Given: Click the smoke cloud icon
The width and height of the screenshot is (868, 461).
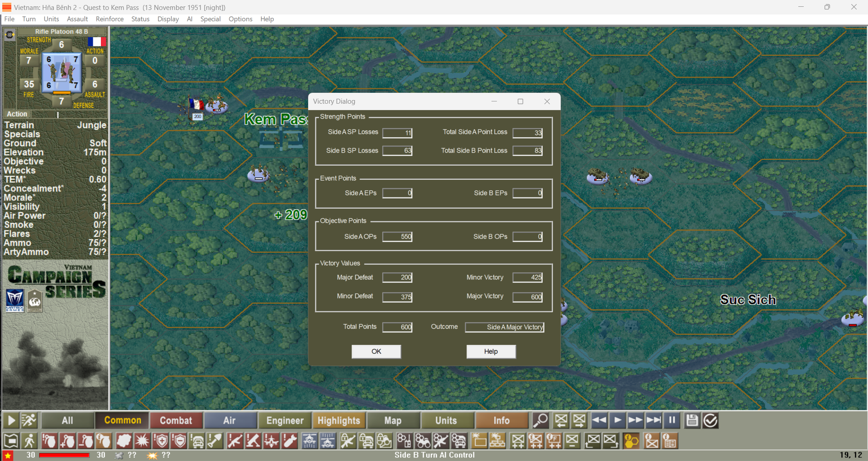Looking at the screenshot, I should (124, 441).
